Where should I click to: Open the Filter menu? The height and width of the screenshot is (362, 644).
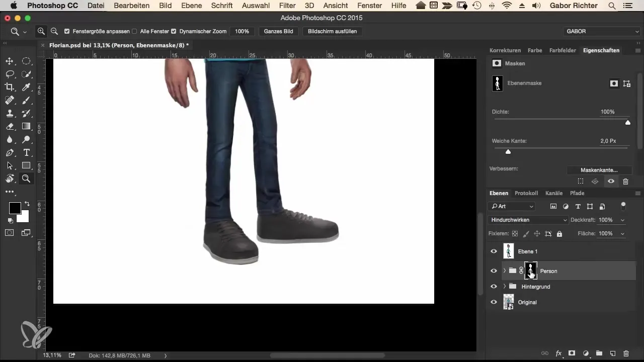coord(287,6)
